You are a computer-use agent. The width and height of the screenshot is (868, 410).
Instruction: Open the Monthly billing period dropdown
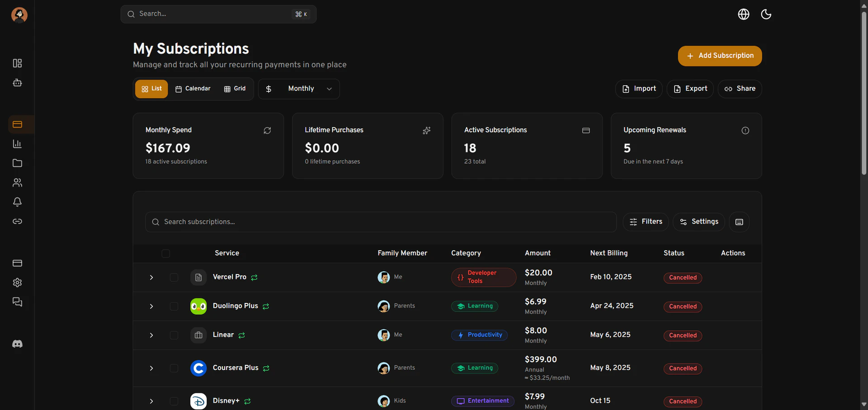[x=299, y=89]
